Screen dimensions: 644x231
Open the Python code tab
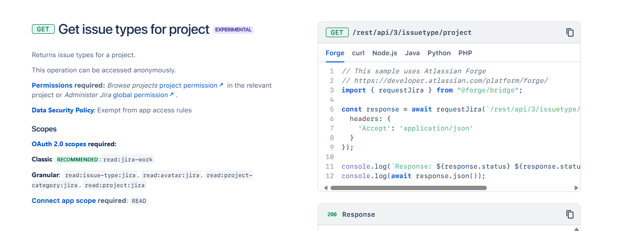coord(439,53)
